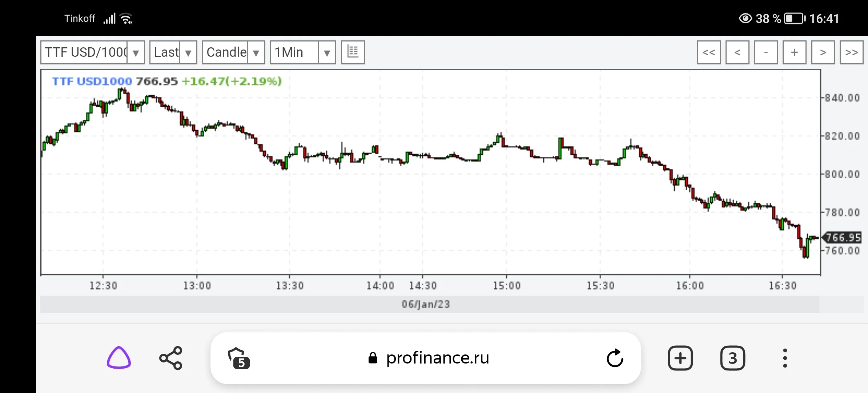The image size is (868, 393).
Task: Click the 14:30 time axis label
Action: pos(423,286)
